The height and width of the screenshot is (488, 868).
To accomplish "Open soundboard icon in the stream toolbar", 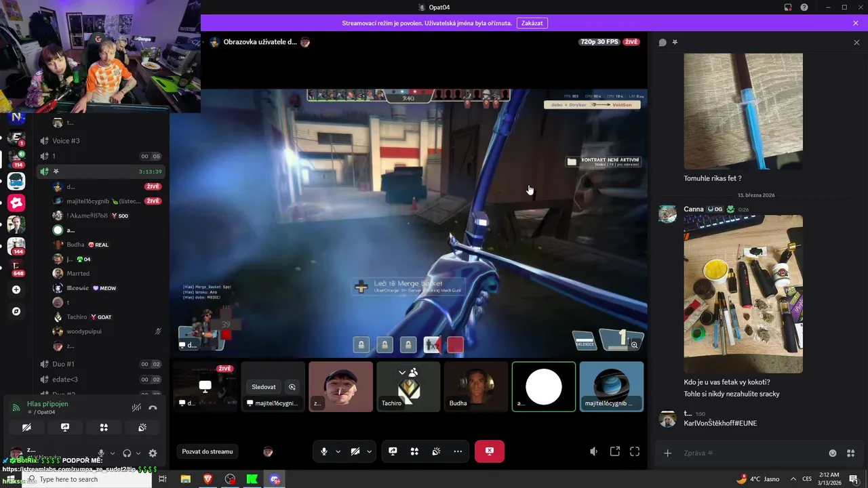I will point(436,451).
